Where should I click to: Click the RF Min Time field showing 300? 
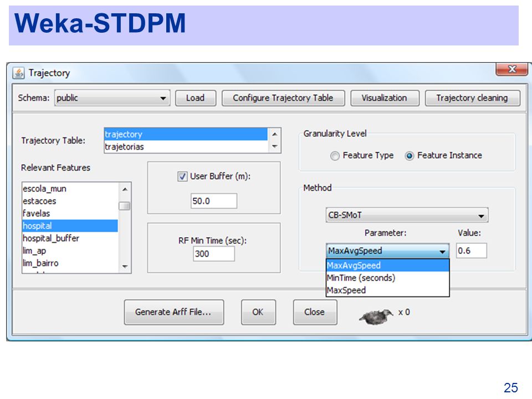click(214, 253)
